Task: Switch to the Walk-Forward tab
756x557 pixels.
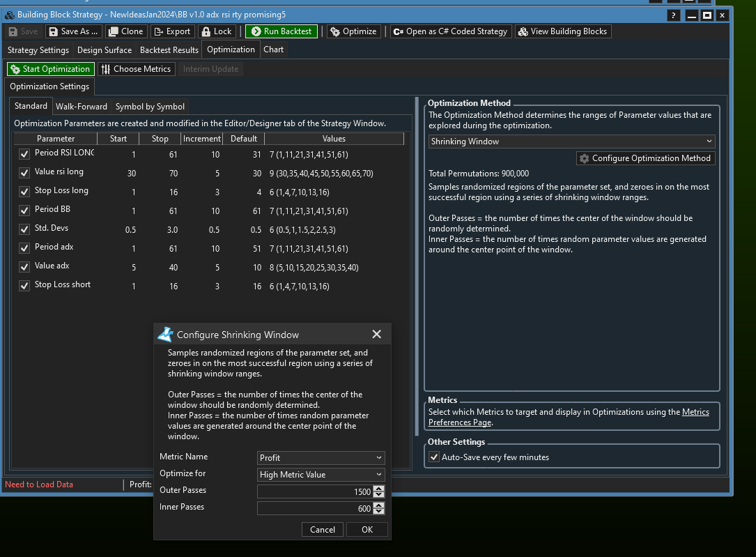Action: pyautogui.click(x=82, y=107)
